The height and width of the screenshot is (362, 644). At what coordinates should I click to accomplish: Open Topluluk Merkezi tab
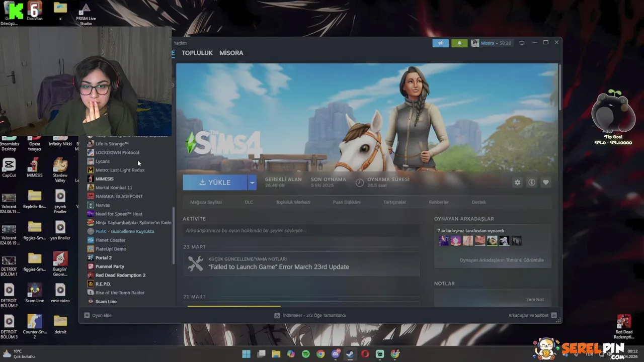click(293, 202)
